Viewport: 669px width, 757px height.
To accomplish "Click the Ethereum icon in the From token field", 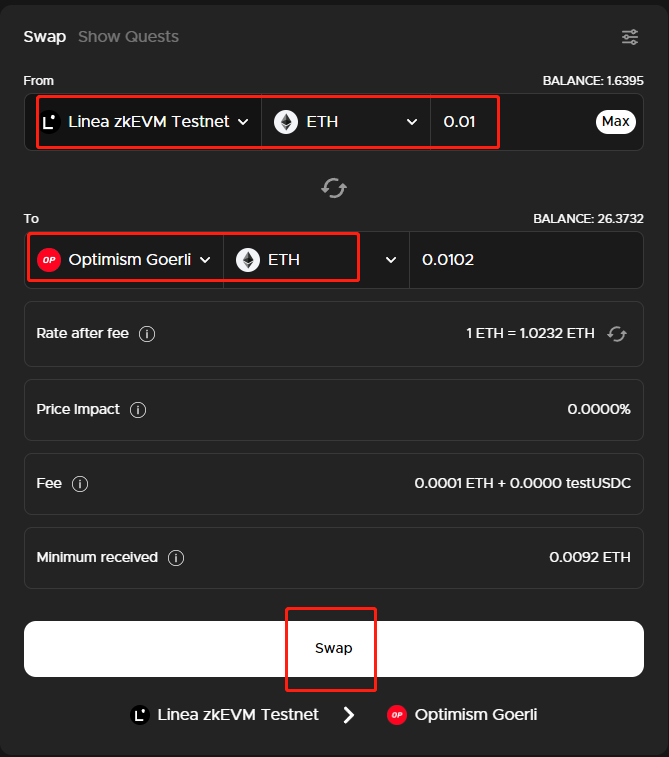I will tap(286, 122).
